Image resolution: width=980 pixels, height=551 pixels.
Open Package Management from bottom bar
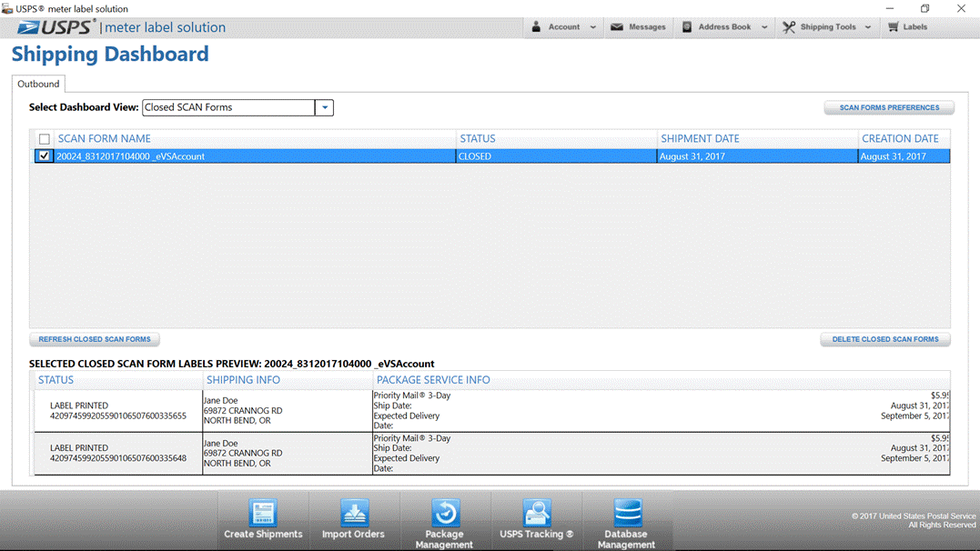coord(444,524)
